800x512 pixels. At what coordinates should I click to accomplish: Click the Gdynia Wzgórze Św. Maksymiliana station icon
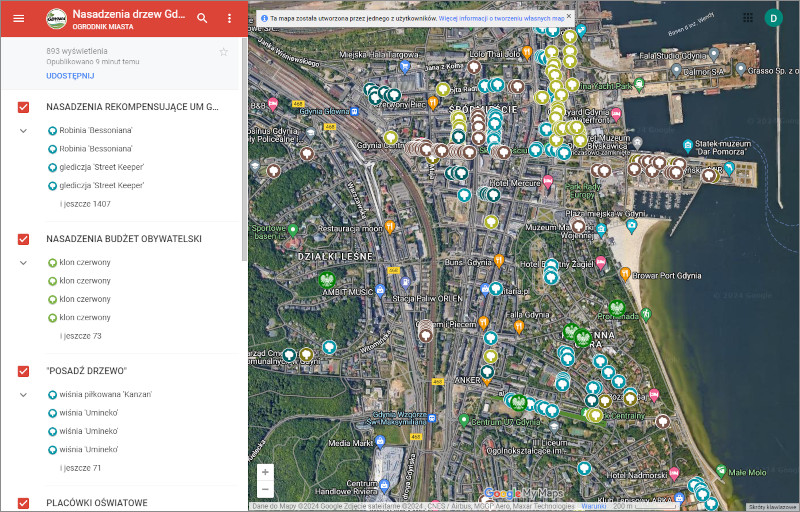coord(432,418)
